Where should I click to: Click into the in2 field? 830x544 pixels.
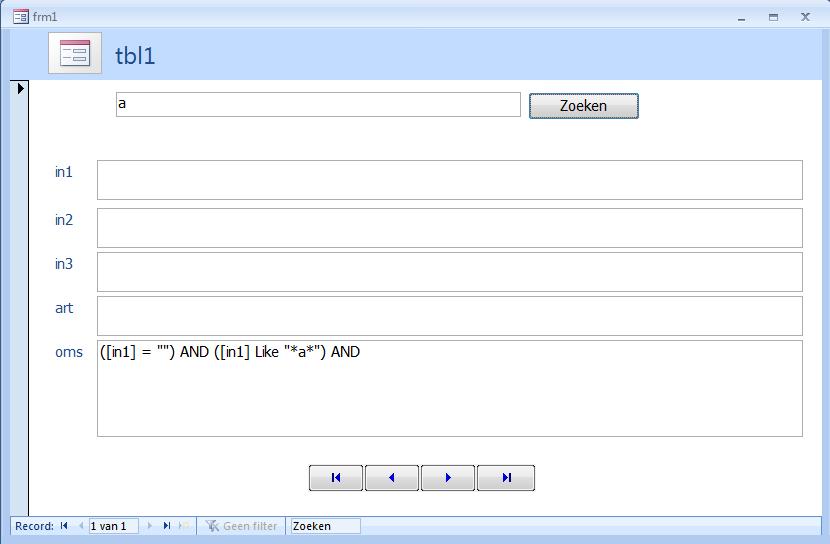pyautogui.click(x=449, y=228)
